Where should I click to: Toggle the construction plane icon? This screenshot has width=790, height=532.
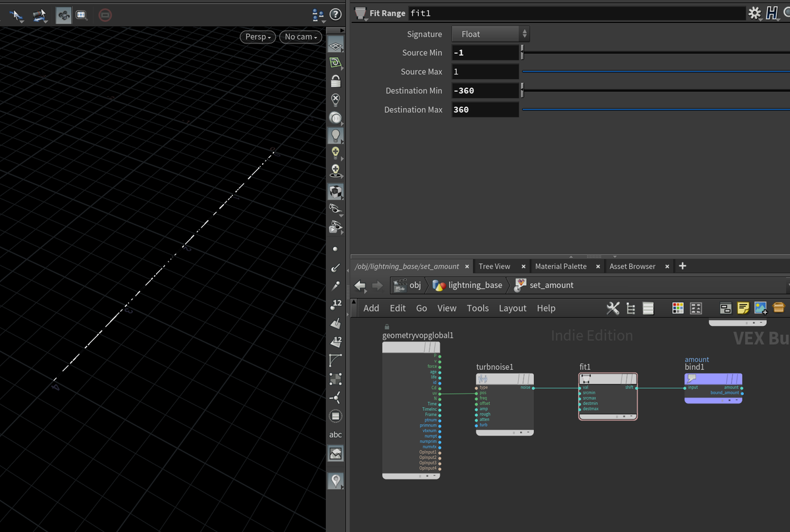tap(336, 63)
